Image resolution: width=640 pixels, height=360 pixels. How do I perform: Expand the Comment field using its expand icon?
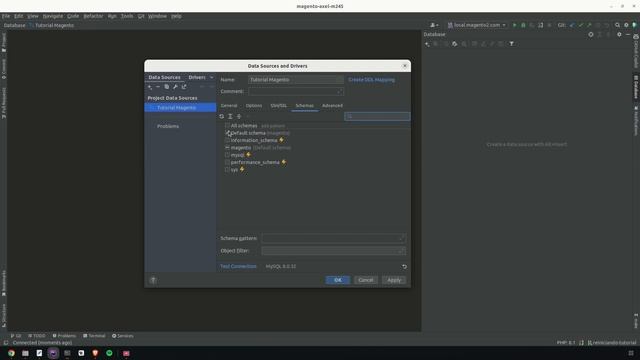click(339, 91)
